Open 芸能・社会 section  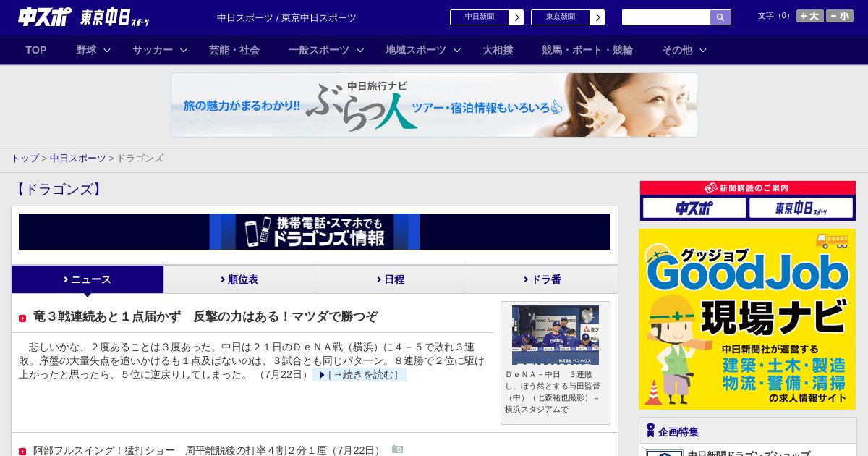(234, 50)
